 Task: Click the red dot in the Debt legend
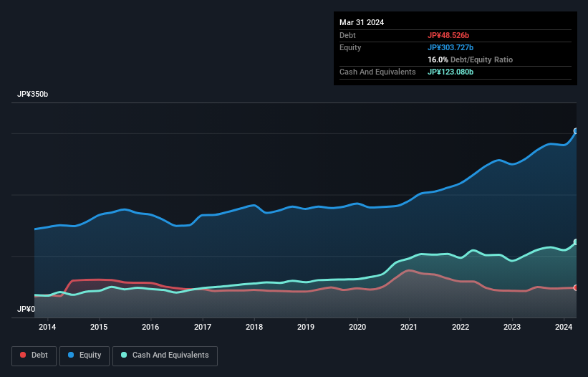24,355
